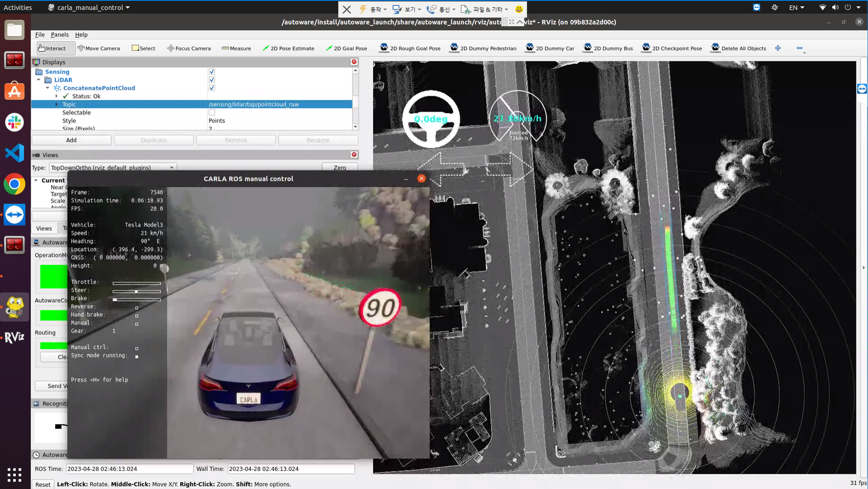The height and width of the screenshot is (489, 868).
Task: Click the ROS Time field
Action: (x=130, y=469)
